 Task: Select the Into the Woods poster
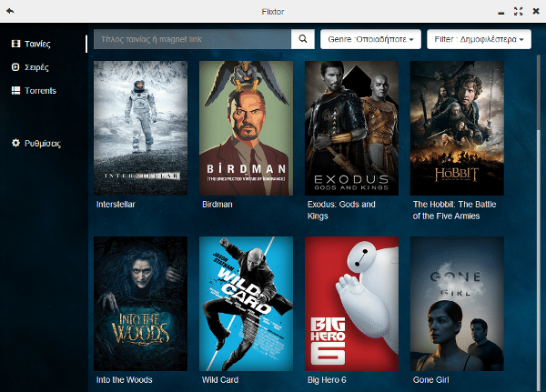pos(140,304)
